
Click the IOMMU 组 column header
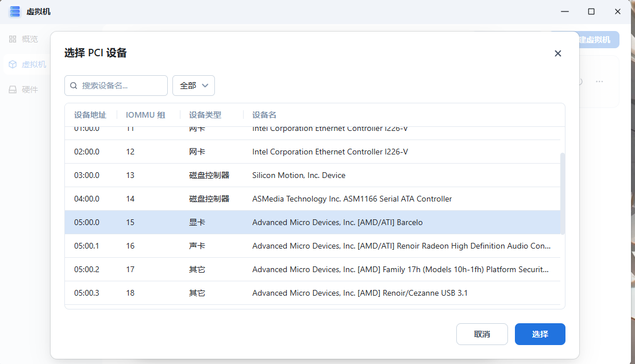pyautogui.click(x=145, y=115)
